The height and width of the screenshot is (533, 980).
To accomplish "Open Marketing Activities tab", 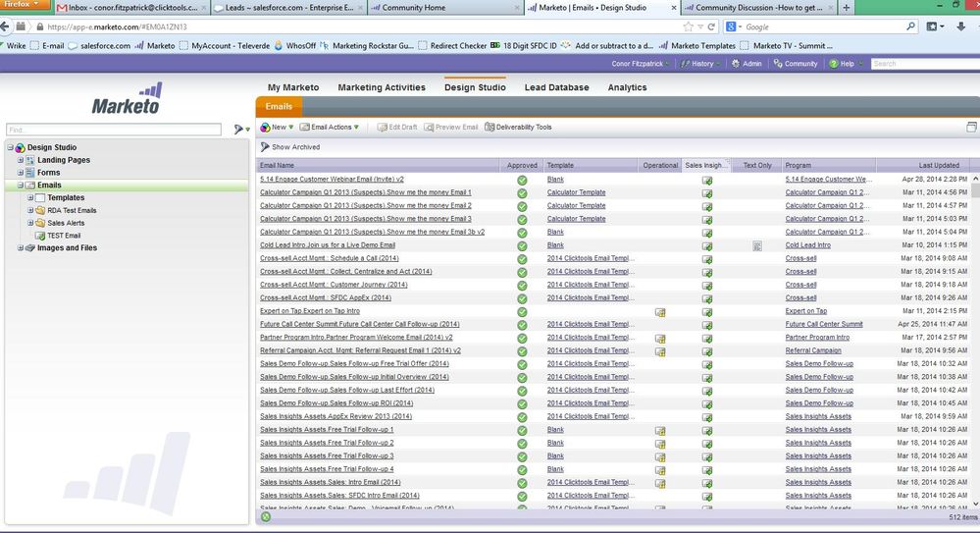I will coord(382,87).
